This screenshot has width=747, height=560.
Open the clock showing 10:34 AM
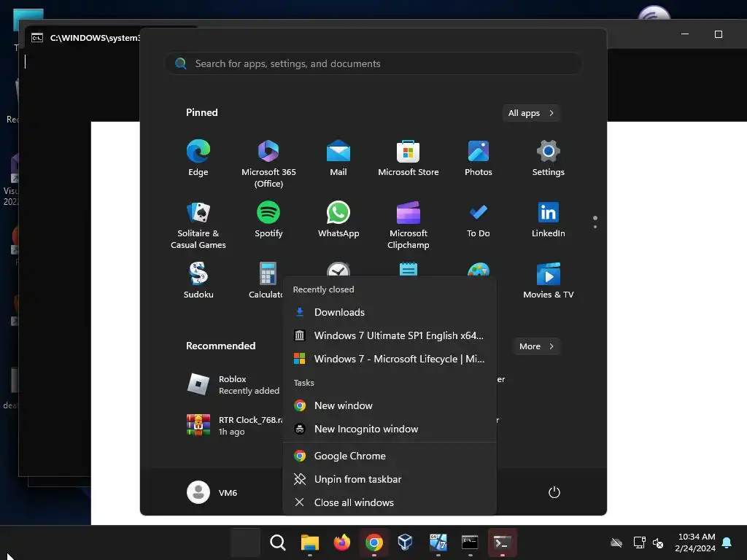point(695,542)
